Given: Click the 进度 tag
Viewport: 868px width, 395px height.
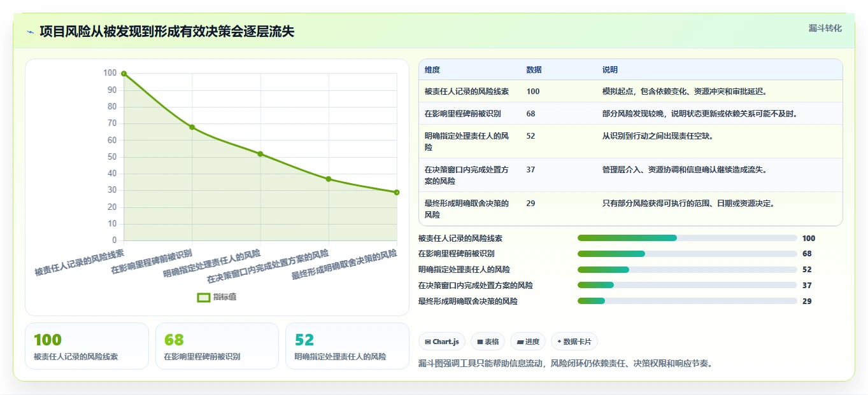Looking at the screenshot, I should 528,342.
